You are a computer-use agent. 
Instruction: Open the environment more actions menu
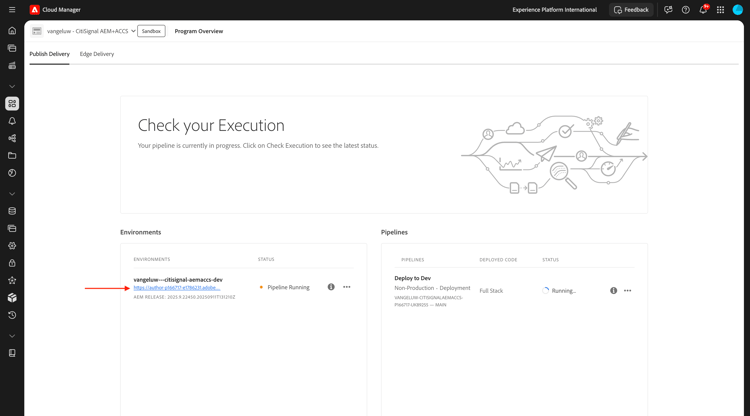(x=347, y=287)
